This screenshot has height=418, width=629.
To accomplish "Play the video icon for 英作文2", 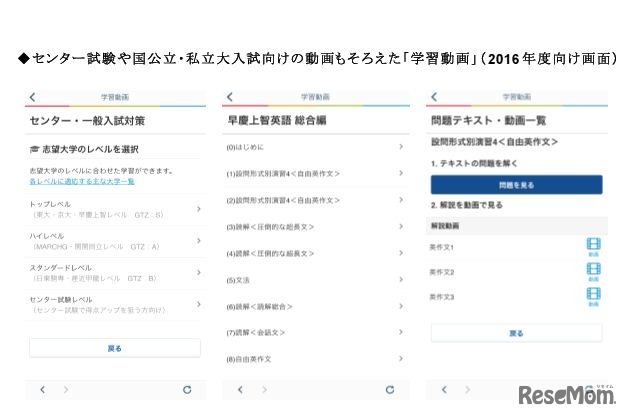I will pos(593,272).
